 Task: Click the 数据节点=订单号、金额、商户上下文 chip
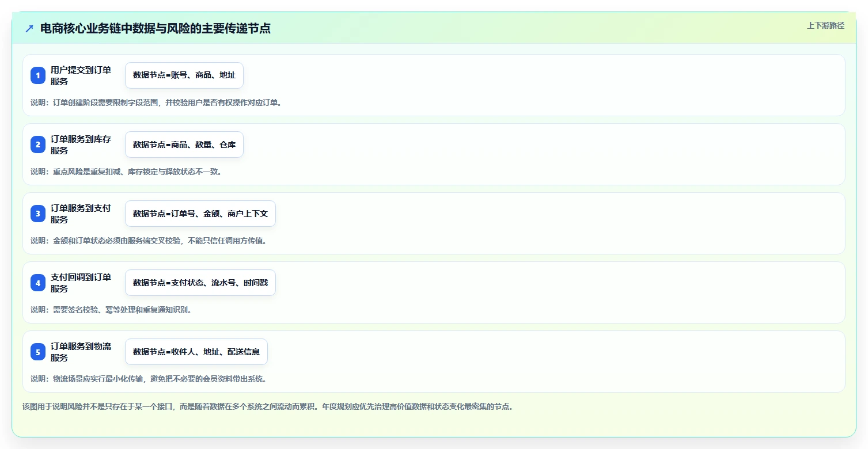point(200,214)
